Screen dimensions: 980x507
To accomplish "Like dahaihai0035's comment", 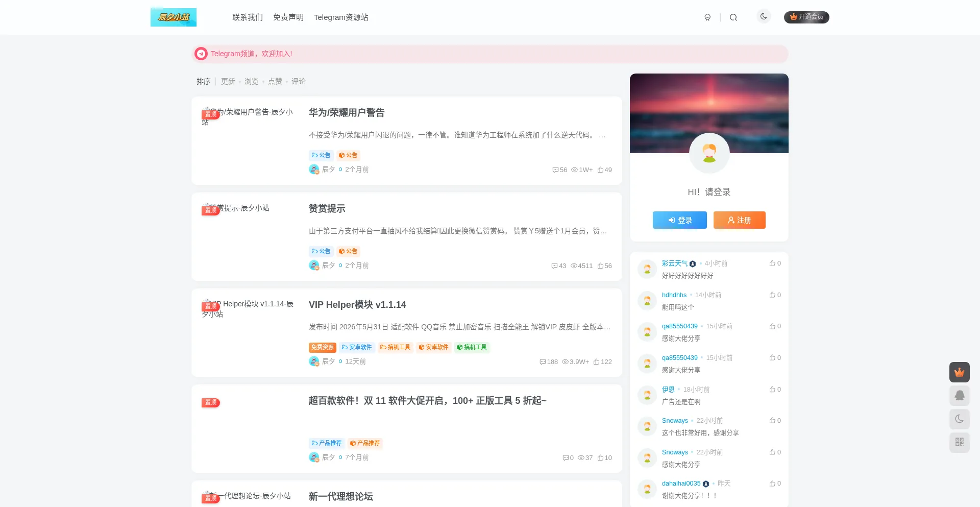I will [775, 484].
